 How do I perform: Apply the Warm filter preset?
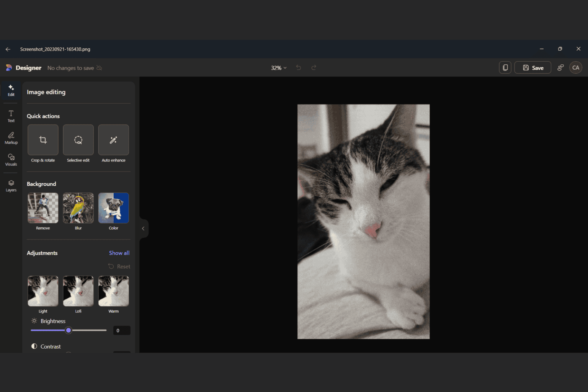click(x=113, y=291)
